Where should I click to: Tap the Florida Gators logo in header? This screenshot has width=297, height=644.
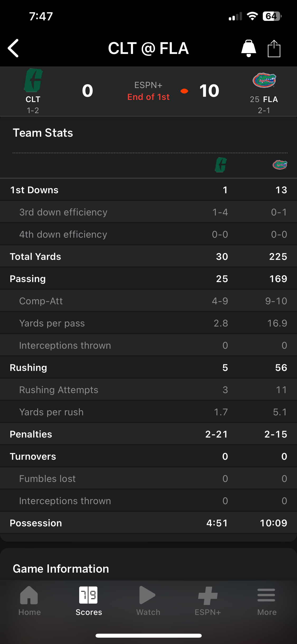coord(264,80)
